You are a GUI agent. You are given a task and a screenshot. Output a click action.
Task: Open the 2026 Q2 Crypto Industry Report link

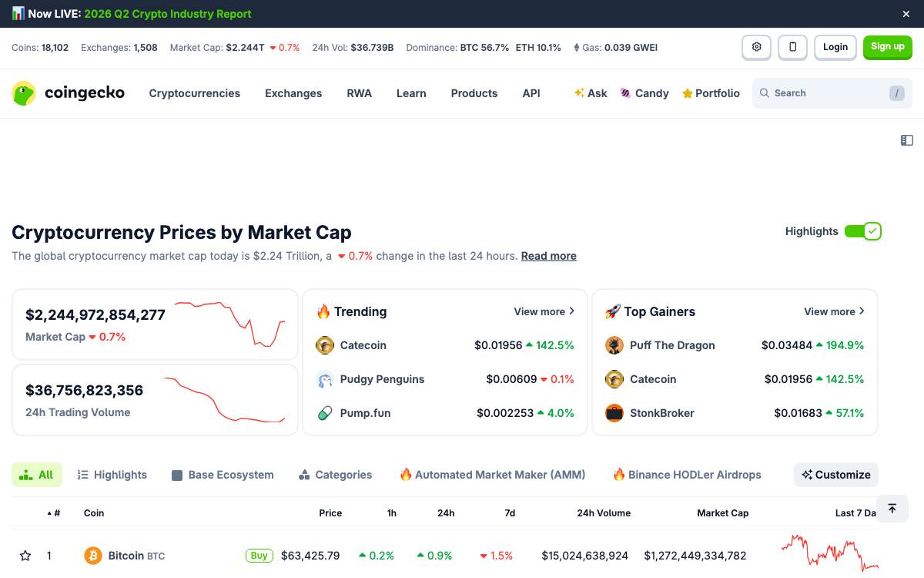tap(168, 14)
